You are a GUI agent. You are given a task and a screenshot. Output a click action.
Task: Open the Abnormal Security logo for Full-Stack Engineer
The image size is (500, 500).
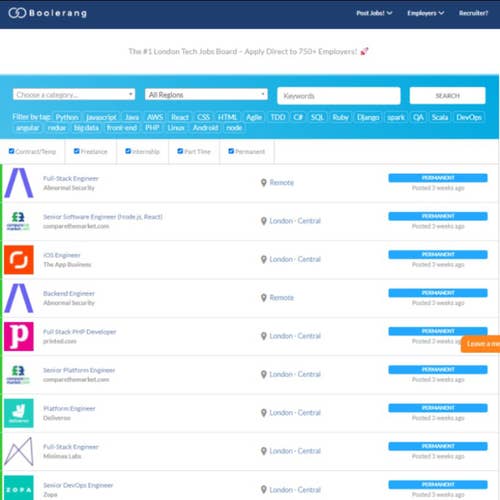point(19,183)
